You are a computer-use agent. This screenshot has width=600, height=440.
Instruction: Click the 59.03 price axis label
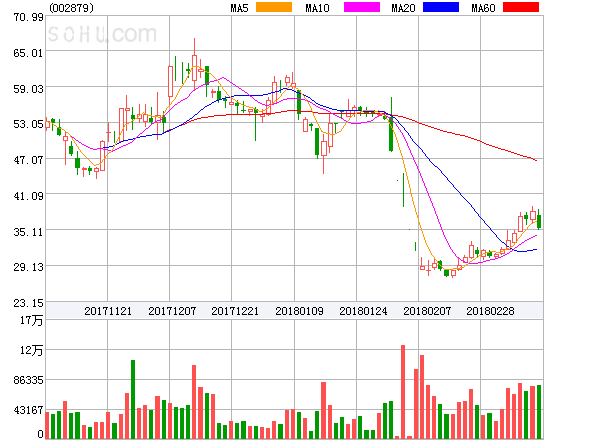(x=28, y=89)
